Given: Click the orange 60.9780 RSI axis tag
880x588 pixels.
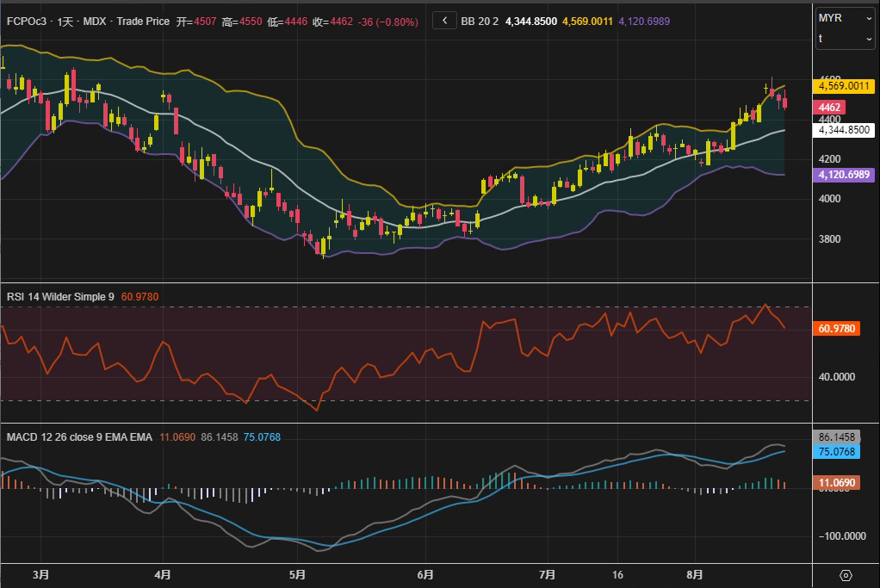Looking at the screenshot, I should tap(836, 328).
